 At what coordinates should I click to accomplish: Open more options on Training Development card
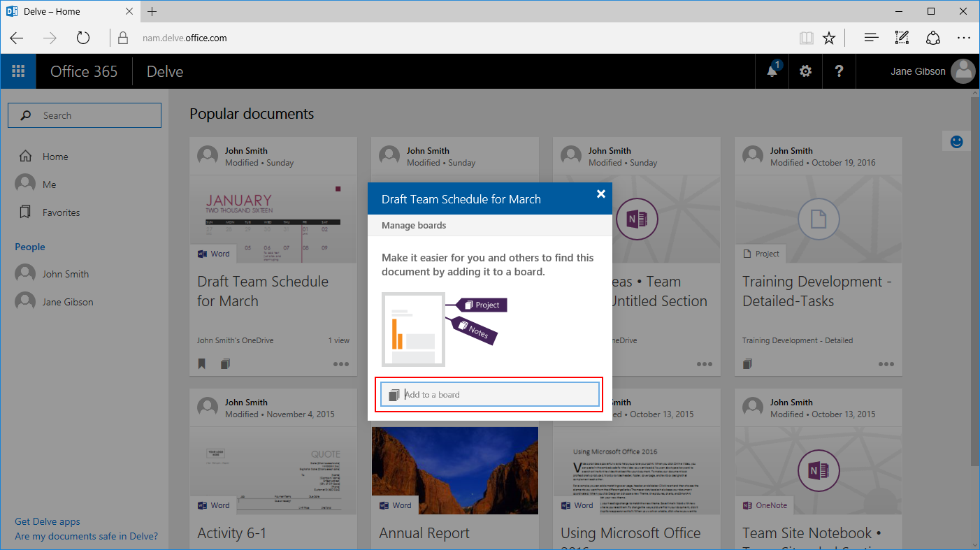coord(886,364)
